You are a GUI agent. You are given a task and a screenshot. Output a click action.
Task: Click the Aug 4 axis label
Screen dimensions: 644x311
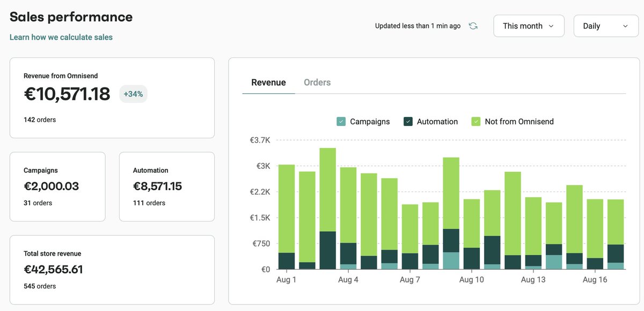click(x=348, y=280)
